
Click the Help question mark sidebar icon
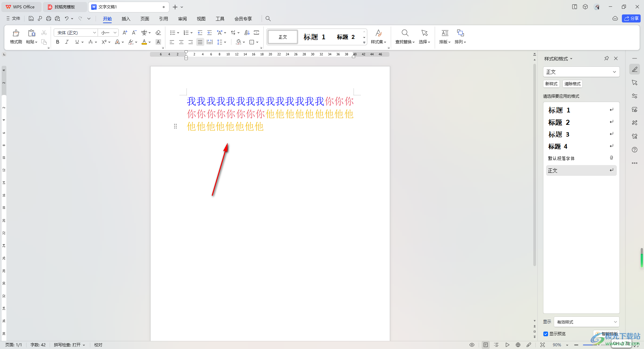point(635,150)
